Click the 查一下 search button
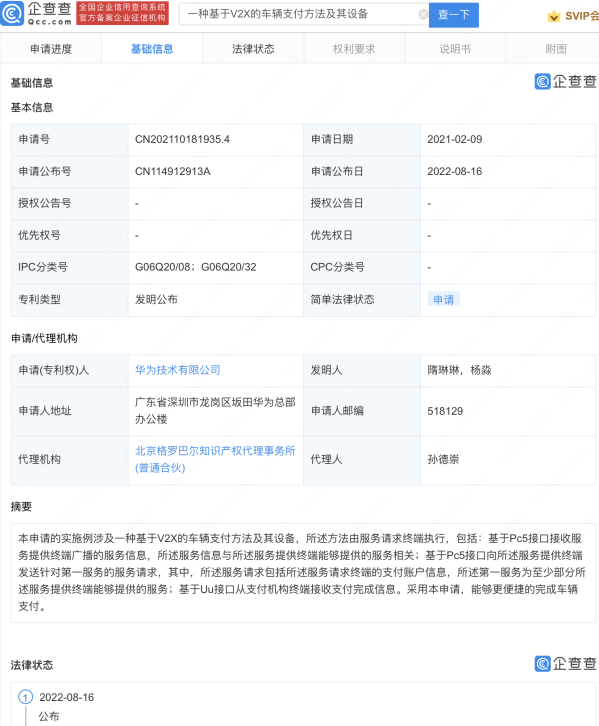Screen dimensions: 599x726 [453, 15]
